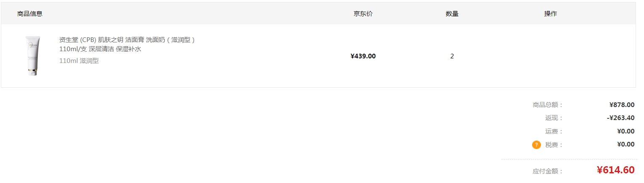644x183 pixels.
Task: Click the quantity value 2
Action: pyautogui.click(x=452, y=56)
